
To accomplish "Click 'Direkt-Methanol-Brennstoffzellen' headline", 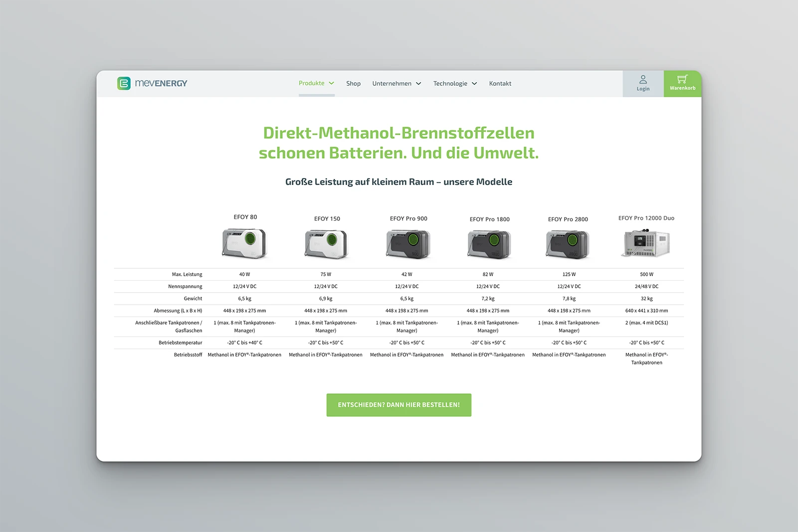I will point(399,133).
